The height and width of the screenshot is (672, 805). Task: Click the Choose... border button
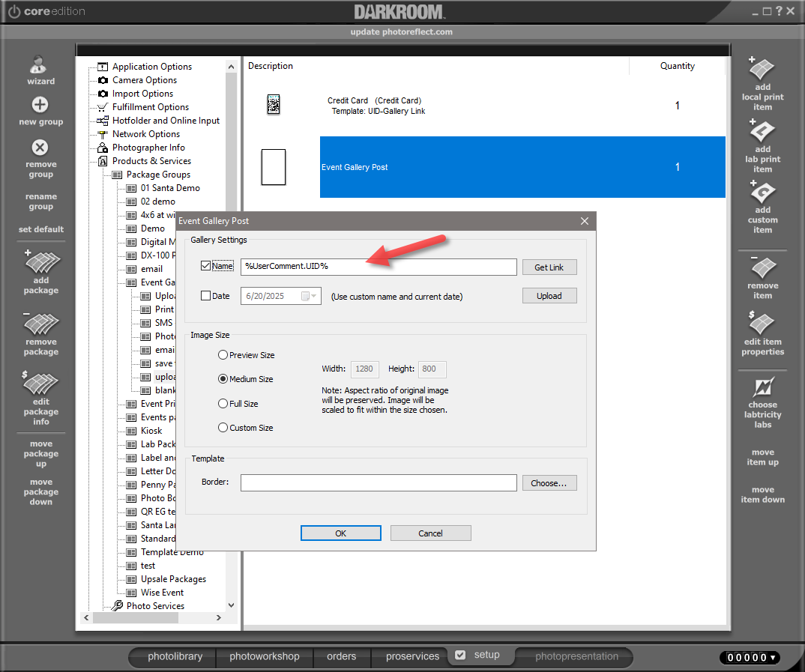click(x=549, y=483)
